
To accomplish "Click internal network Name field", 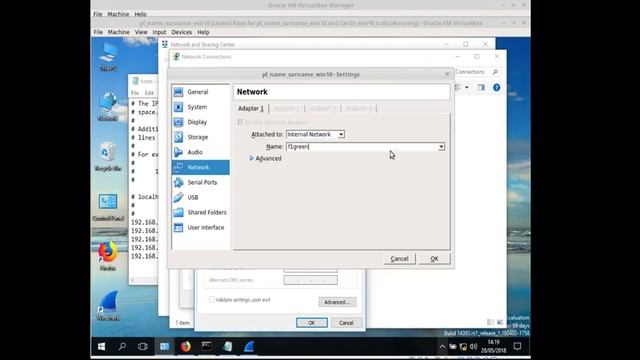I will [362, 147].
